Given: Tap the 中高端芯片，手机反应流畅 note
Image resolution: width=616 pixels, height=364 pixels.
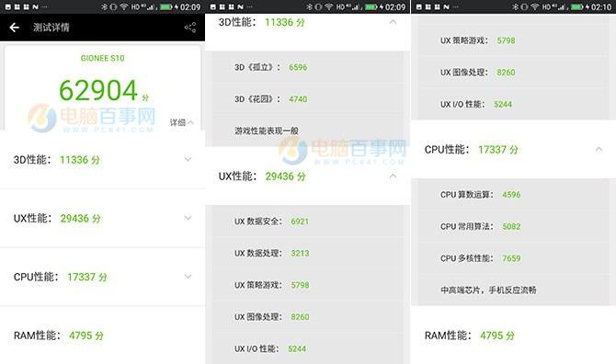Looking at the screenshot, I should coord(488,290).
